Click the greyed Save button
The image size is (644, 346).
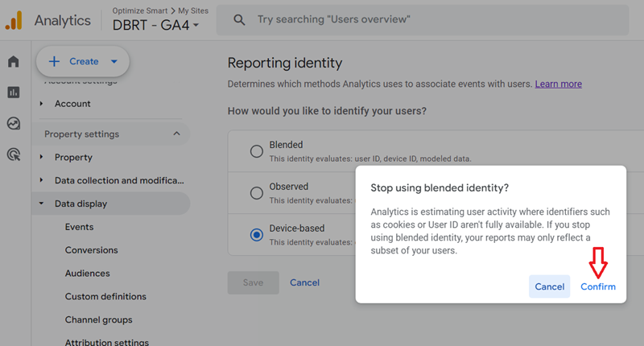pyautogui.click(x=253, y=282)
